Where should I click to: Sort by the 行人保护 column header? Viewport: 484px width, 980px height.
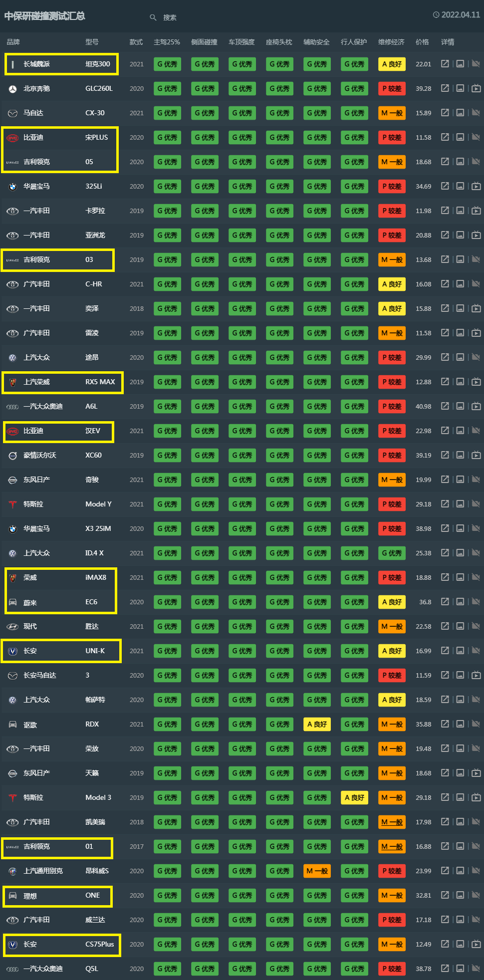tap(354, 42)
